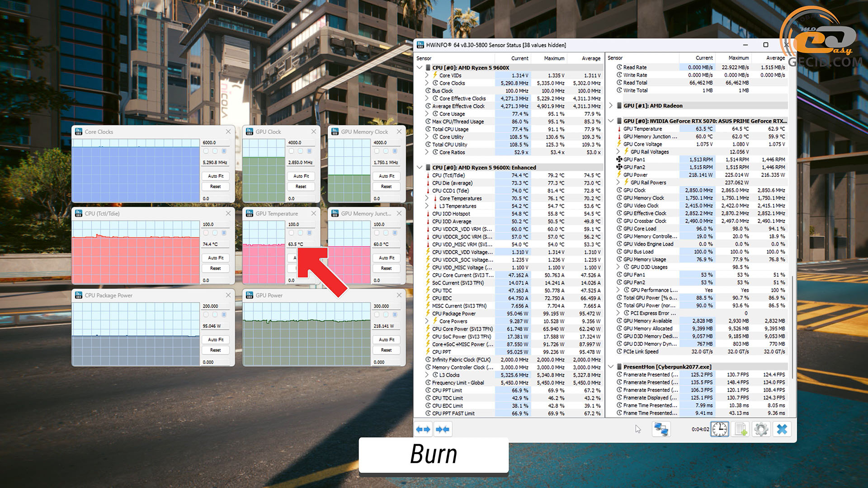The image size is (868, 488).
Task: Expand the GPU [#1] AMD Radeon group
Action: (x=611, y=106)
